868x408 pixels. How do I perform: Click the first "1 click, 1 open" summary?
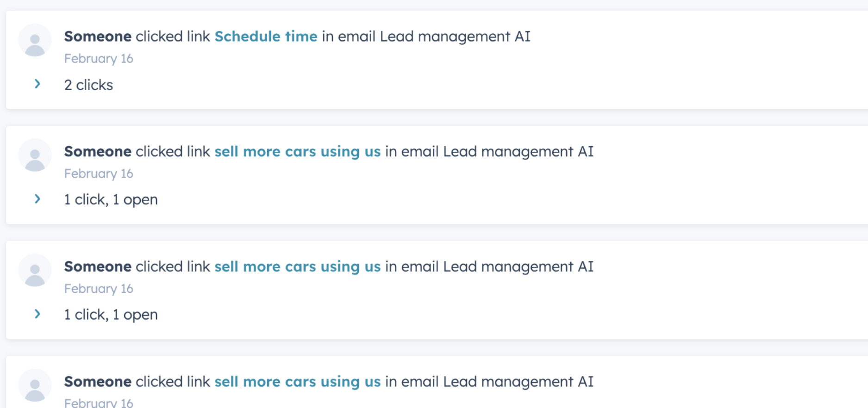click(x=111, y=200)
